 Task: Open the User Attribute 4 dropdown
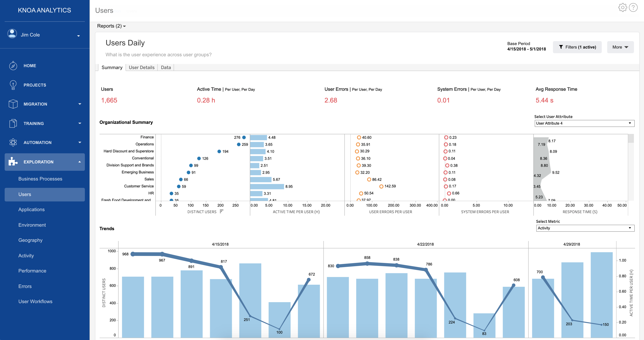(584, 123)
